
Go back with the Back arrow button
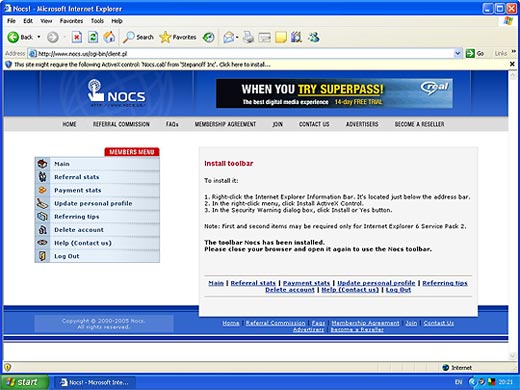click(x=20, y=37)
